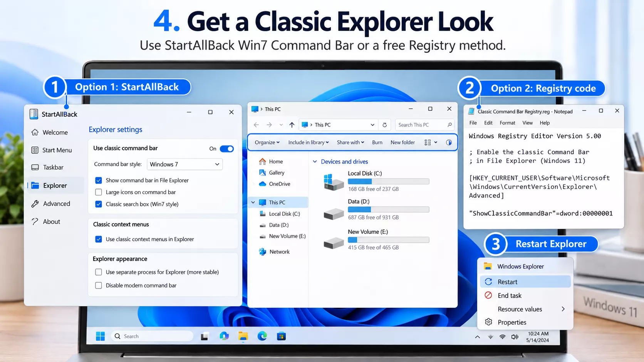This screenshot has width=644, height=362.
Task: Open File Explorer from the taskbar
Action: 243,336
